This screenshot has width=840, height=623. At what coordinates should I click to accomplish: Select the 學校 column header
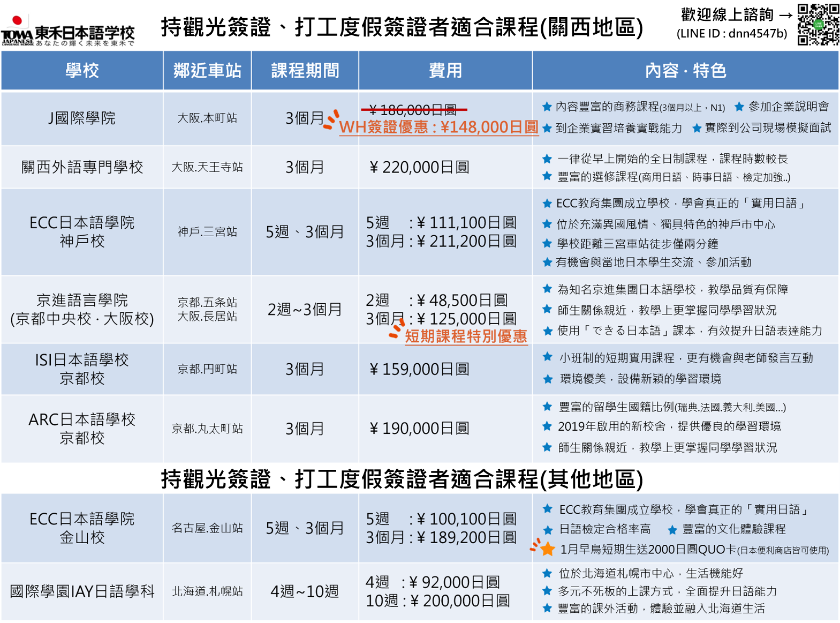click(82, 71)
